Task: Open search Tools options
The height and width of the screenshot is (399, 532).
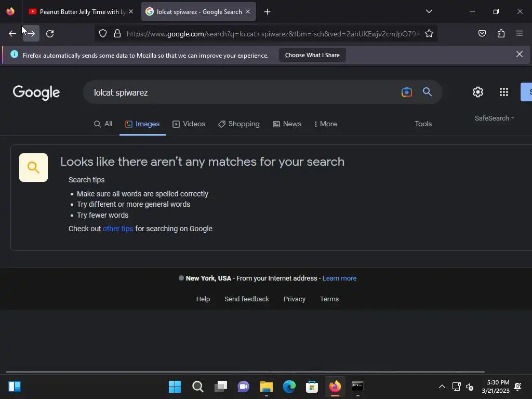Action: 423,124
